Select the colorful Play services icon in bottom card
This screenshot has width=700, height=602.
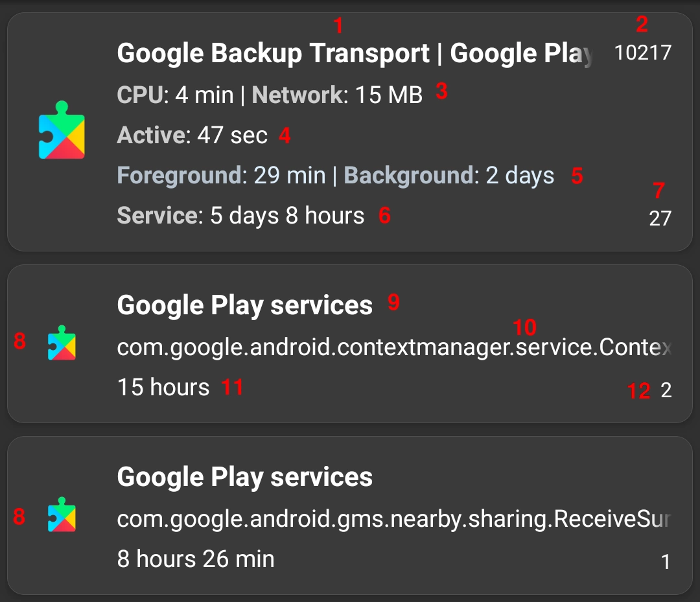click(63, 516)
